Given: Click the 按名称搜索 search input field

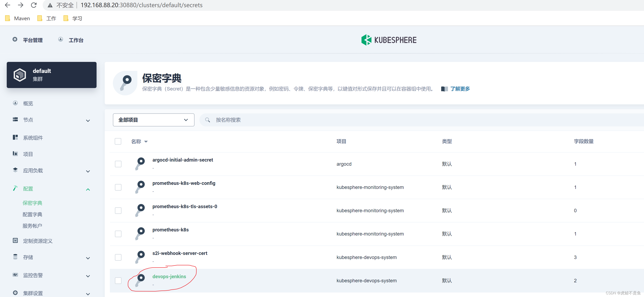Looking at the screenshot, I should click(x=275, y=120).
